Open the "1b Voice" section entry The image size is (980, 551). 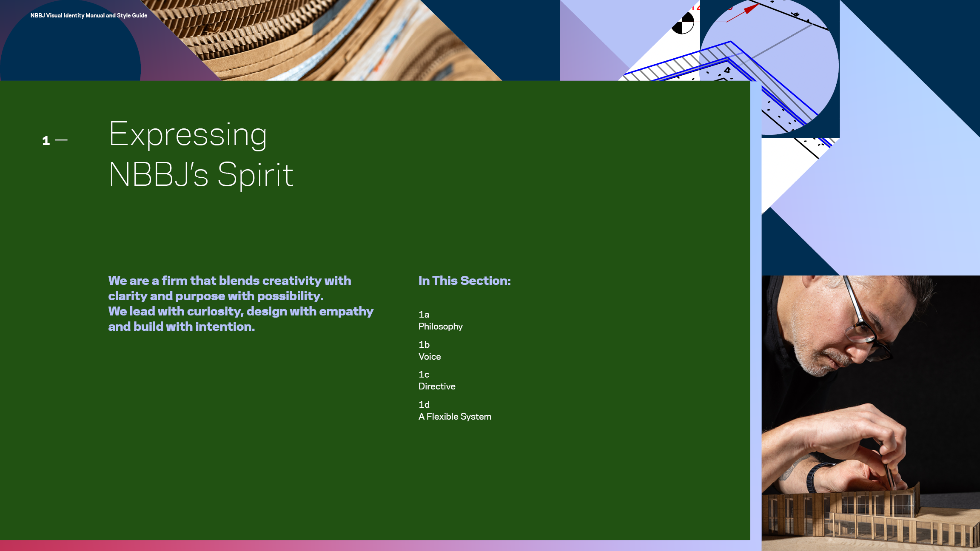pyautogui.click(x=430, y=351)
